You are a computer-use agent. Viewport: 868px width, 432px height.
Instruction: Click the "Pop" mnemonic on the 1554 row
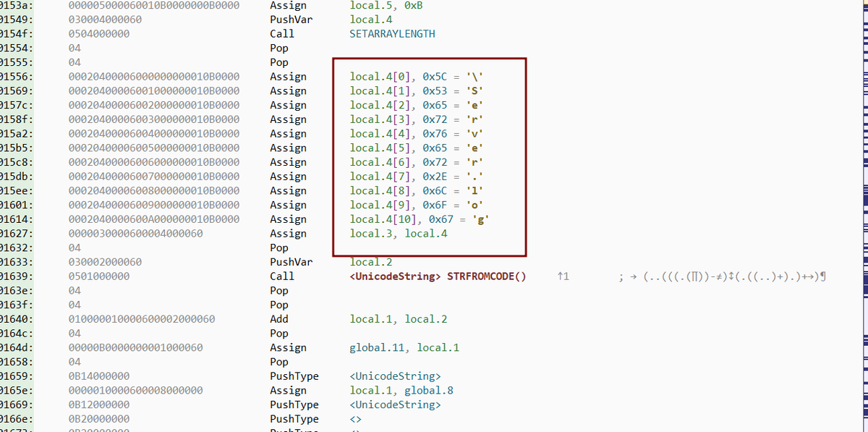279,48
